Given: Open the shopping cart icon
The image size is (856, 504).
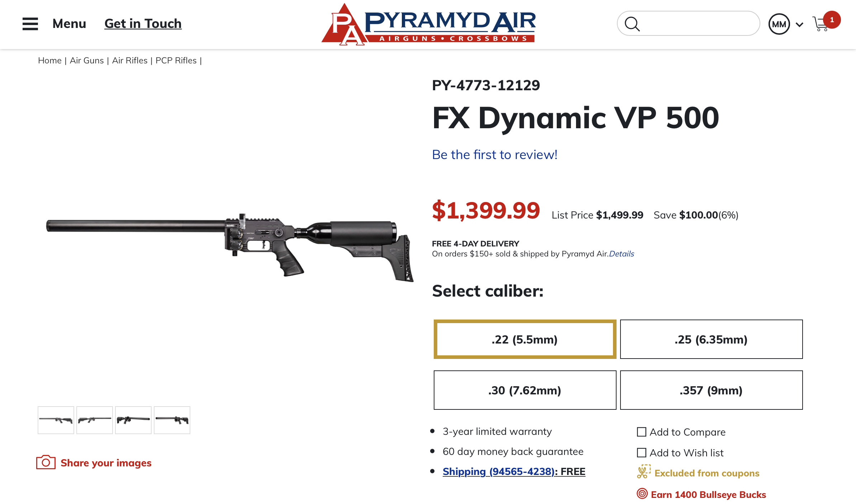Looking at the screenshot, I should pyautogui.click(x=821, y=24).
